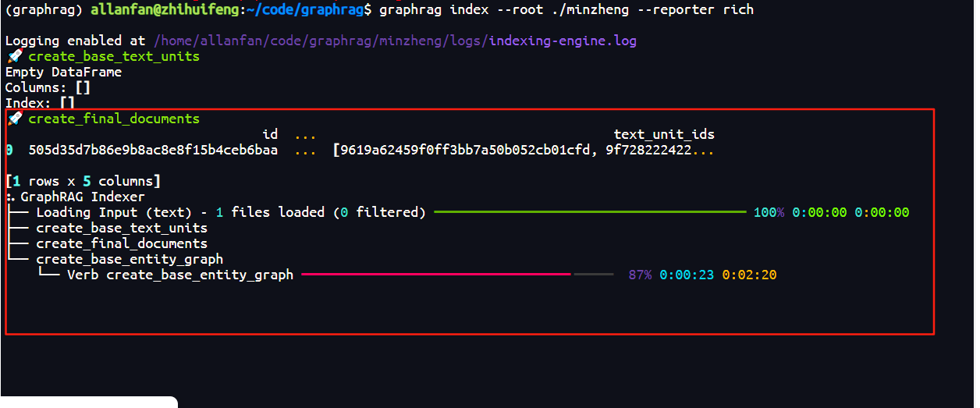Click the Index: [] line
This screenshot has width=980, height=408.
pos(40,103)
